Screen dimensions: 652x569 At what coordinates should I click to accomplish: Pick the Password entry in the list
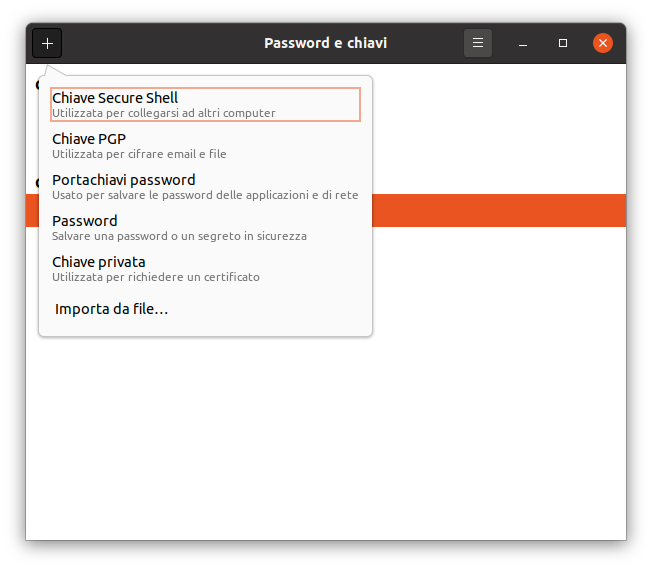coord(85,221)
